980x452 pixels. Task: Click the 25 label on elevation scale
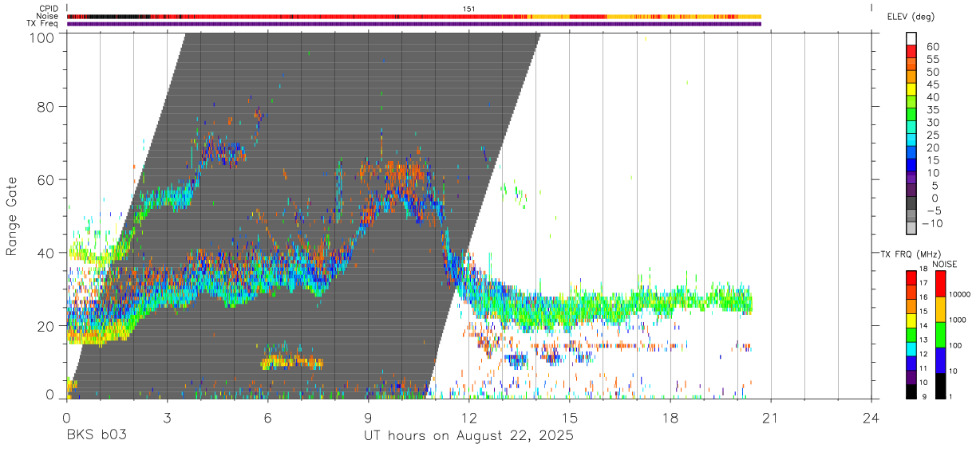[x=933, y=135]
